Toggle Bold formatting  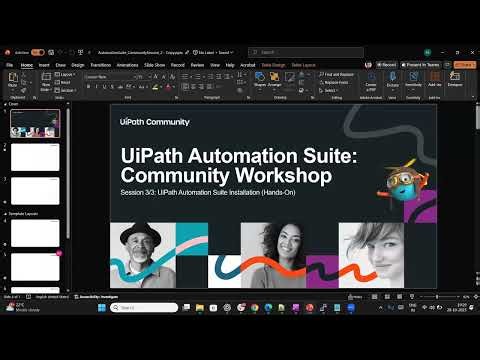[88, 87]
